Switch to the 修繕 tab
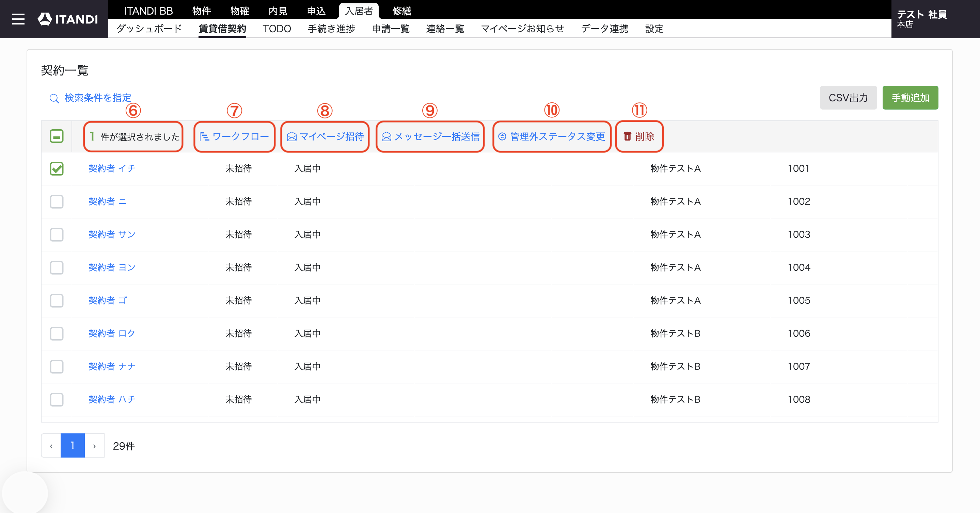 [402, 11]
